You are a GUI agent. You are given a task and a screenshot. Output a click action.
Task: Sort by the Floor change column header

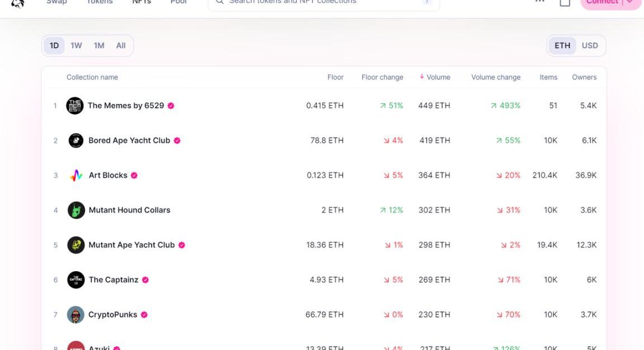(x=382, y=77)
